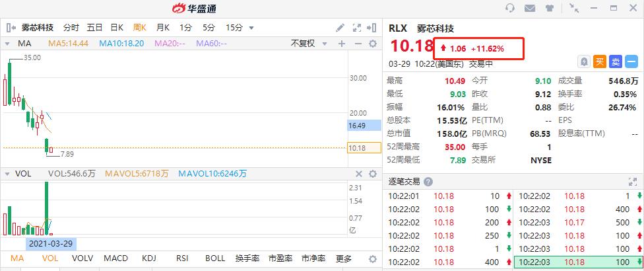Click the compact mode shrink arrows icon
The width and height of the screenshot is (644, 271).
tap(574, 8)
